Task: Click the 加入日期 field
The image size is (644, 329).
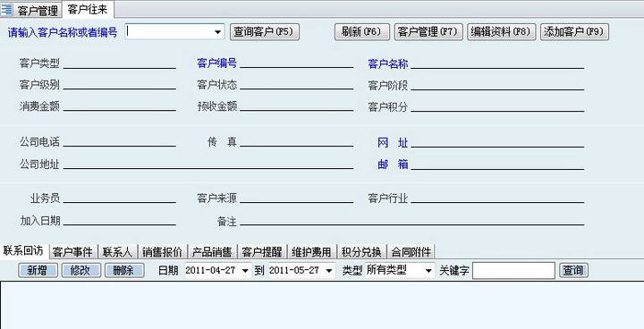Action: (x=120, y=220)
